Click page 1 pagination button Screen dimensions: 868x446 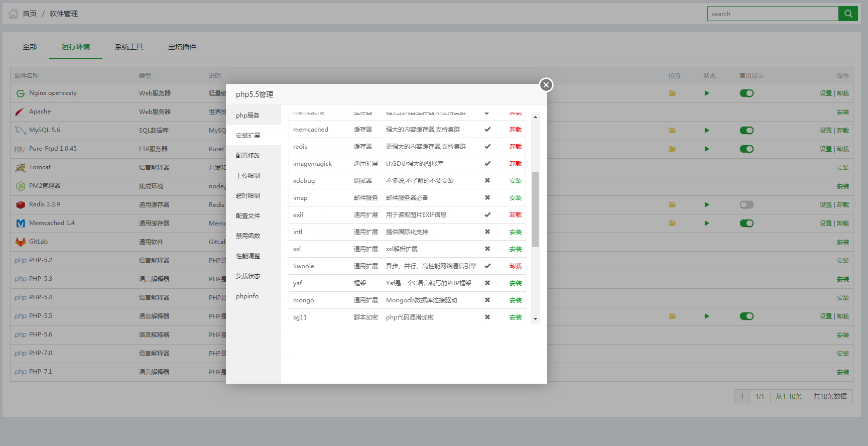tap(741, 396)
